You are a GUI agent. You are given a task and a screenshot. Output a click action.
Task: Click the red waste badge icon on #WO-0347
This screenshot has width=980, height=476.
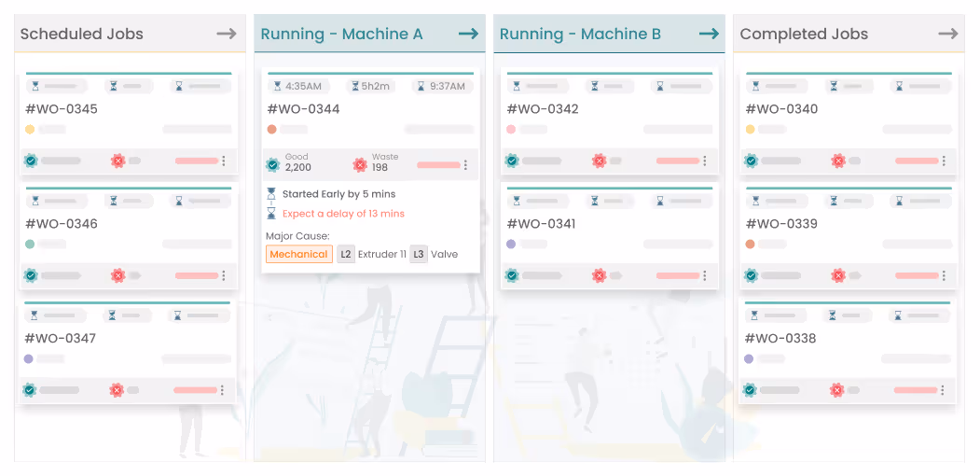117,390
